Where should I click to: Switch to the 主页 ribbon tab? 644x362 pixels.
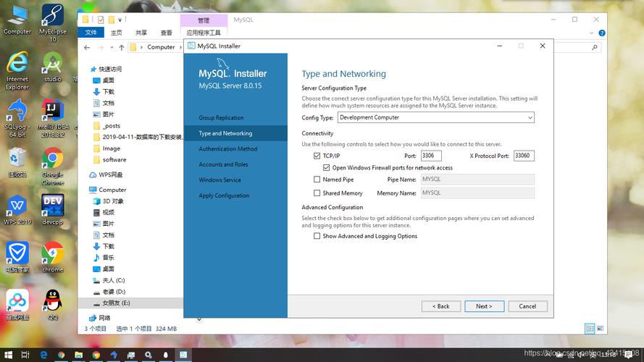coord(116,33)
